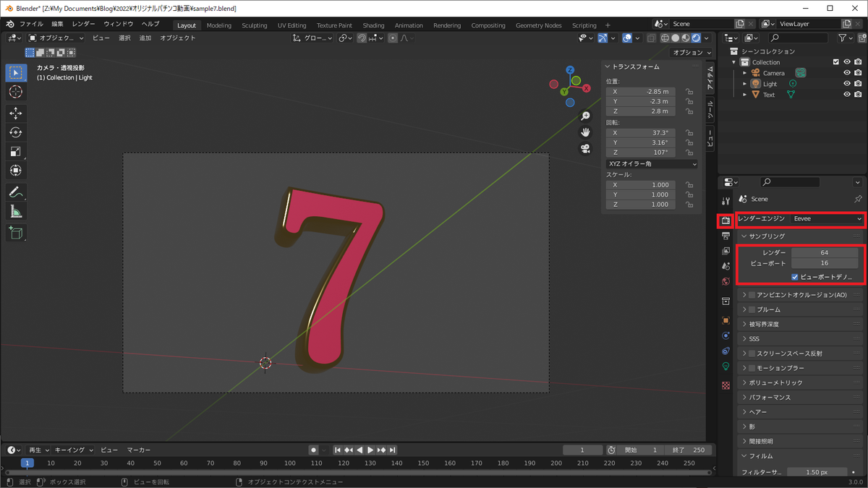Expand the 被写界深度 panel
Image resolution: width=868 pixels, height=488 pixels.
[764, 324]
